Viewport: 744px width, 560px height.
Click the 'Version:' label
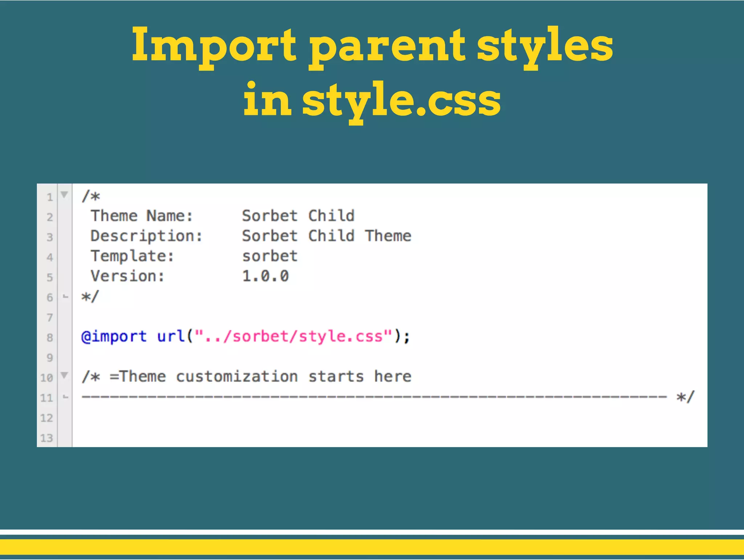click(128, 276)
